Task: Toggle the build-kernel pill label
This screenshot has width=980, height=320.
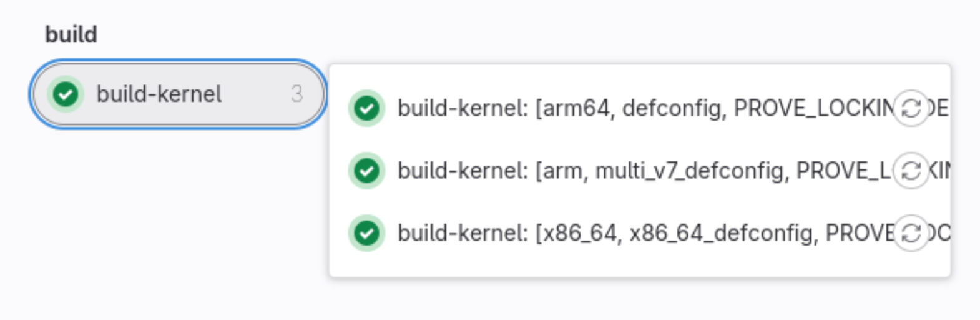Action: pyautogui.click(x=159, y=94)
